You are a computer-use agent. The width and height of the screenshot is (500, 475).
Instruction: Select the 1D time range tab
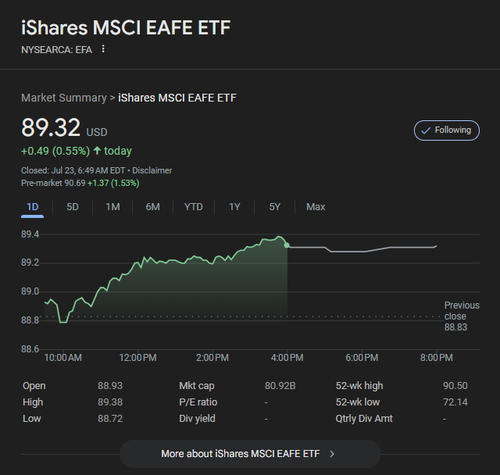click(32, 207)
